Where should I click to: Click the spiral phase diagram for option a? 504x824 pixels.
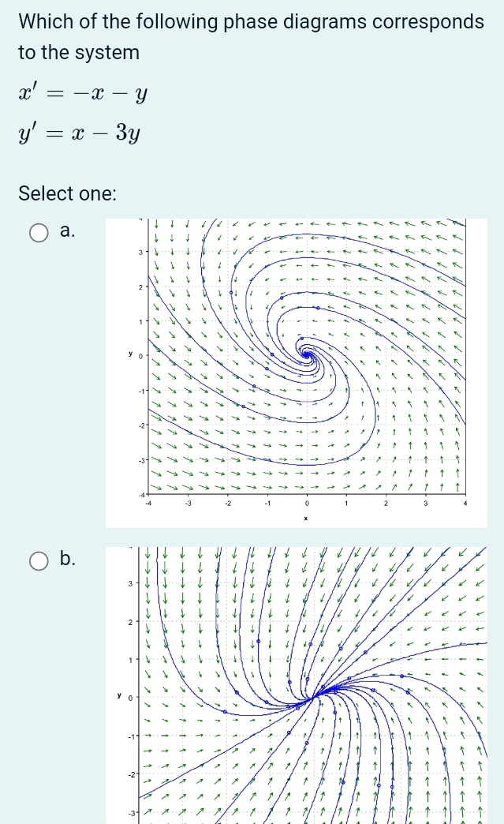pyautogui.click(x=296, y=373)
